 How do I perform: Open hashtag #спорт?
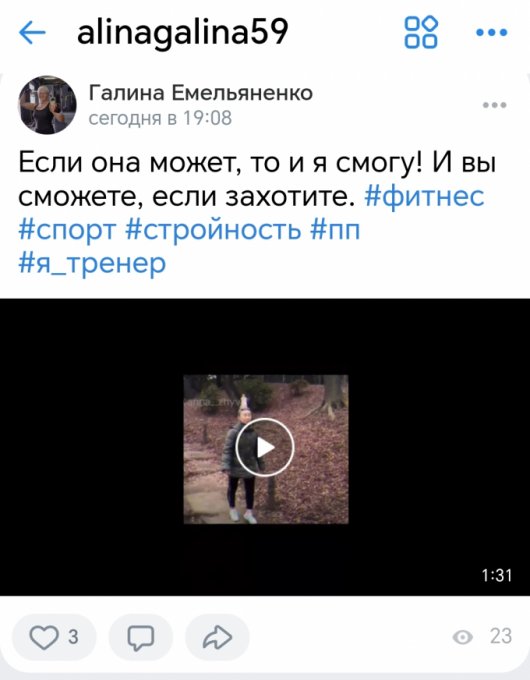click(67, 230)
